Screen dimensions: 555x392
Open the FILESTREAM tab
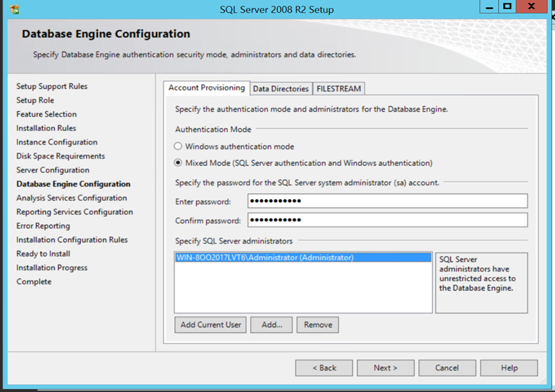tap(339, 89)
